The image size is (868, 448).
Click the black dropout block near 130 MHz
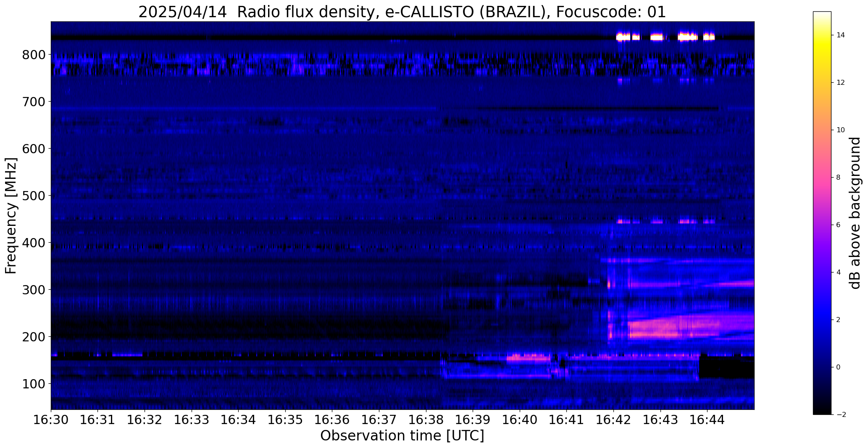click(726, 367)
